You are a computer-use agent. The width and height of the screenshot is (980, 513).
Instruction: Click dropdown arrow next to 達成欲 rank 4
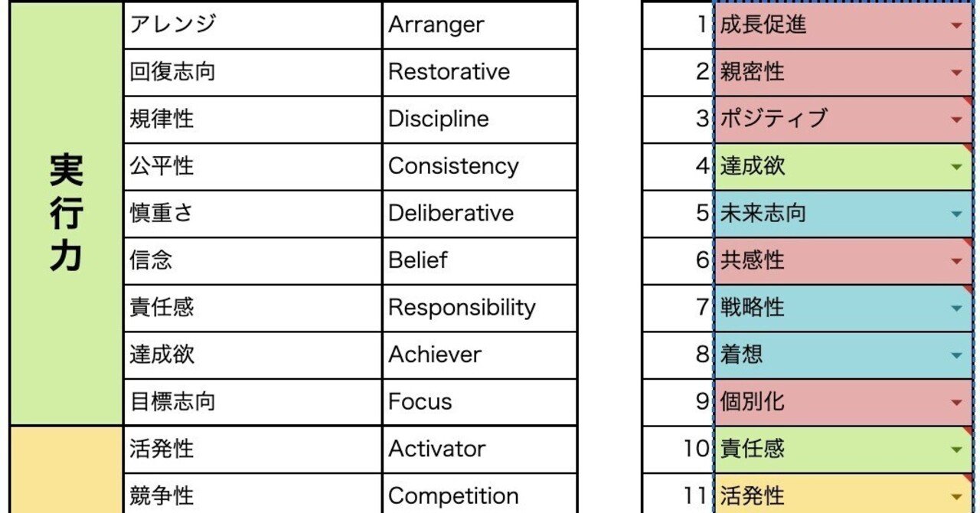point(955,167)
